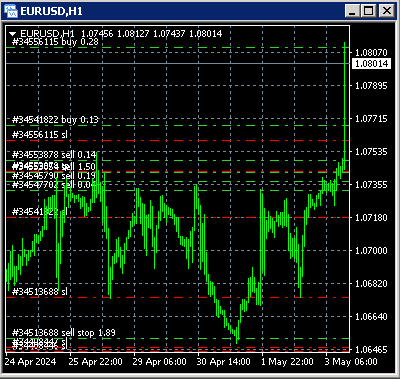Click the 25 Apr 22:00 time label

95,362
